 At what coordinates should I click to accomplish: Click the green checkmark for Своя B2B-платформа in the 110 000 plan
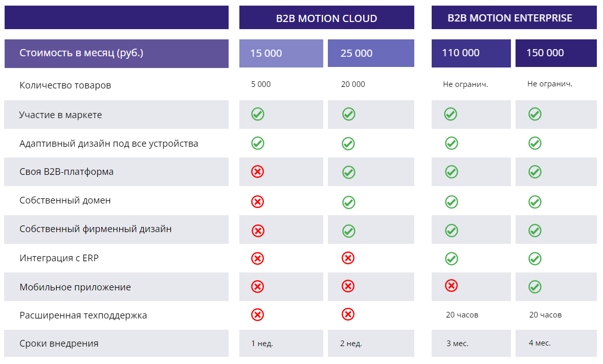pos(451,172)
